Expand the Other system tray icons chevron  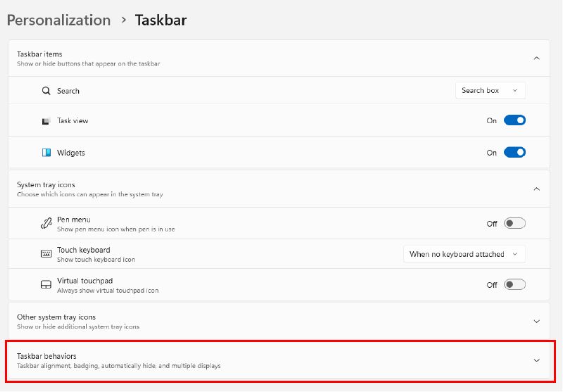[536, 321]
